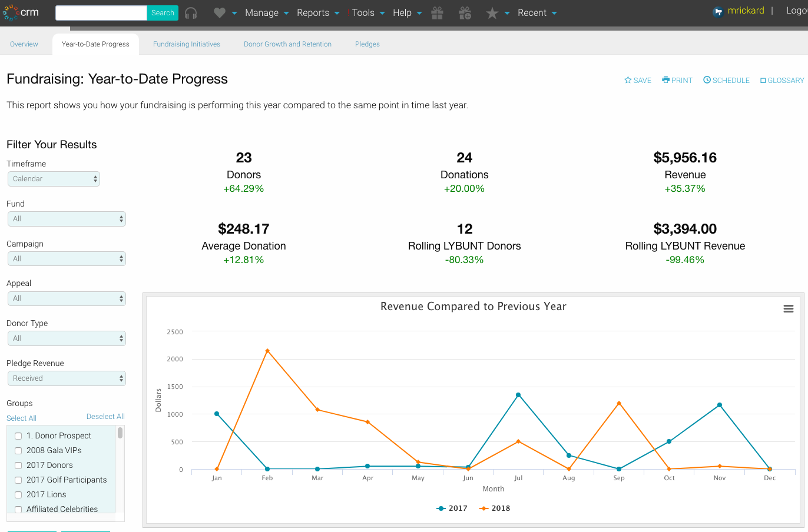Image resolution: width=808 pixels, height=532 pixels.
Task: Open the Timeframe dropdown
Action: [x=54, y=178]
